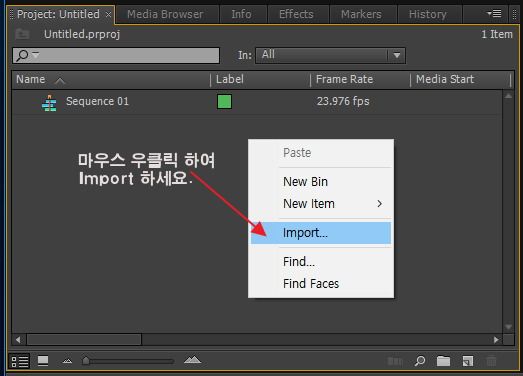
Task: Open the Effects tab
Action: (x=296, y=14)
